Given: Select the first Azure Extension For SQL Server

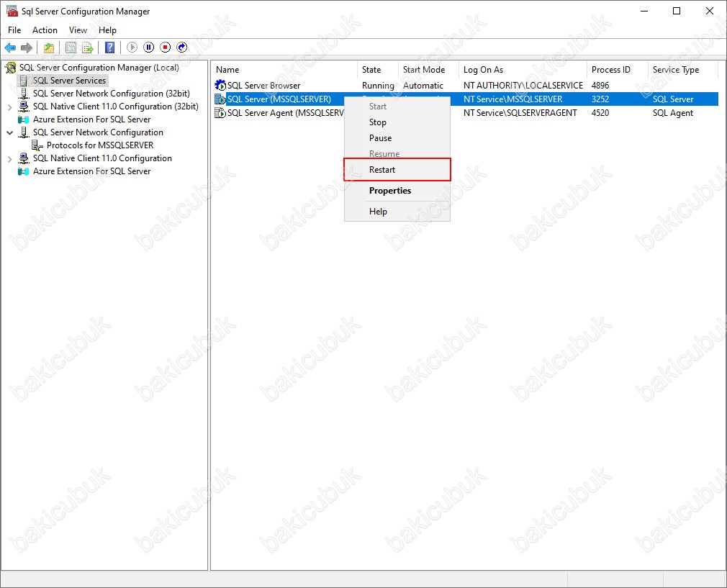Looking at the screenshot, I should coord(92,119).
